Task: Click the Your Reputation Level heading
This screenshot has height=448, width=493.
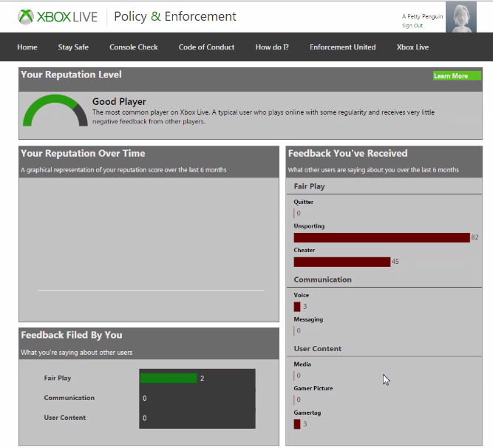Action: click(x=71, y=75)
